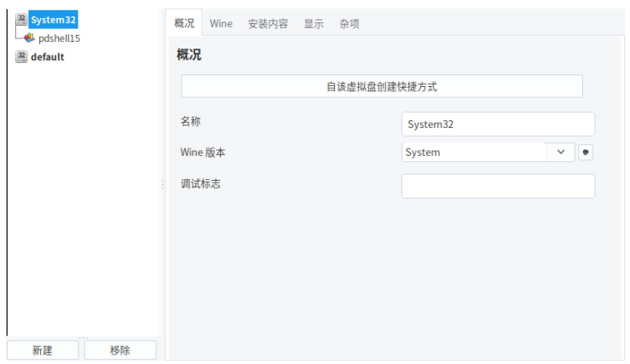This screenshot has width=630, height=364.
Task: Click the empty 调试标志 input field
Action: 498,186
